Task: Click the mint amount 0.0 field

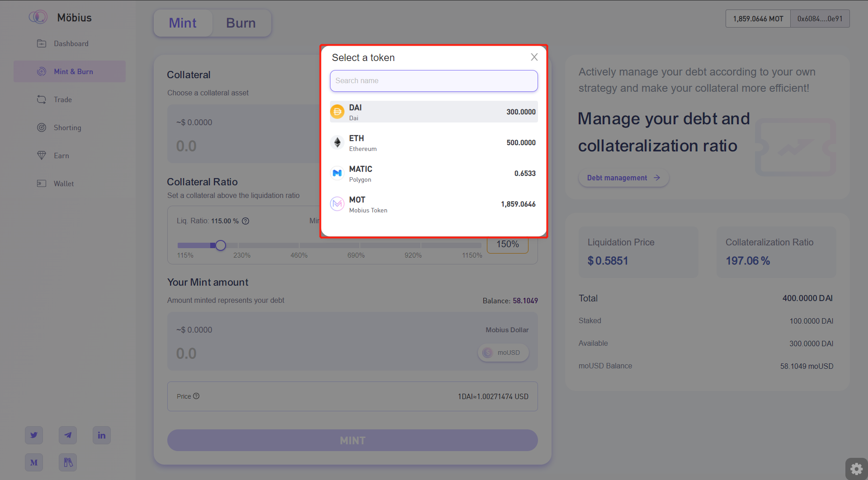Action: point(186,353)
